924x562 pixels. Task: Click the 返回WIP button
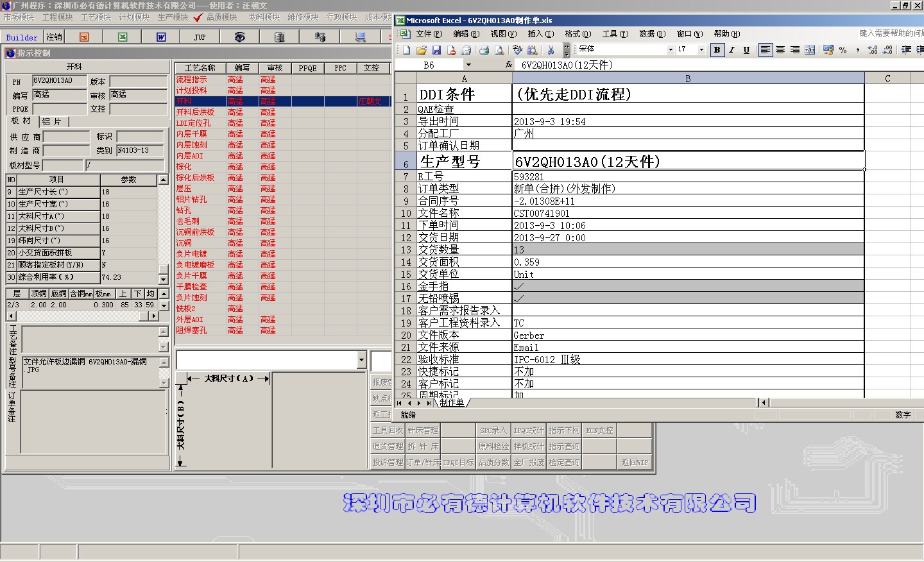coord(635,462)
